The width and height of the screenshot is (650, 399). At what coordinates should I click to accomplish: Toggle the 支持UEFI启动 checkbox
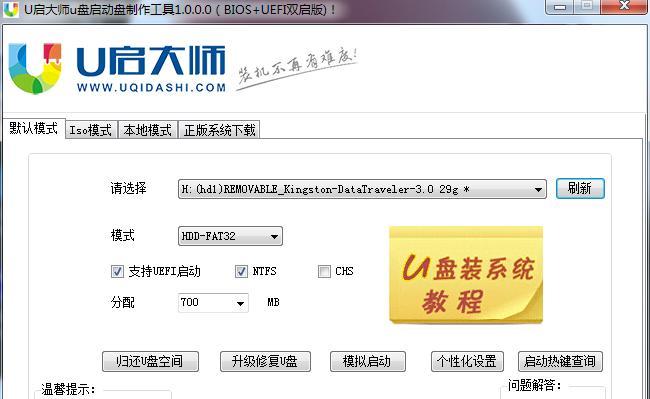(x=117, y=272)
